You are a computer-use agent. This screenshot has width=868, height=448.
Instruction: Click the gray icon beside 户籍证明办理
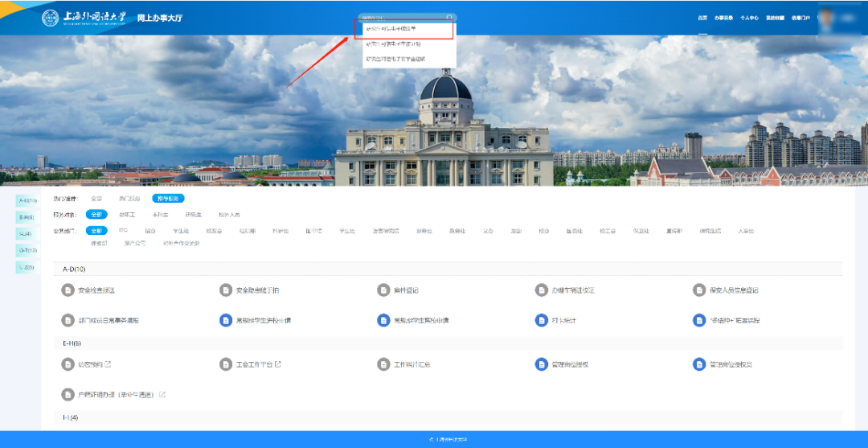click(68, 395)
